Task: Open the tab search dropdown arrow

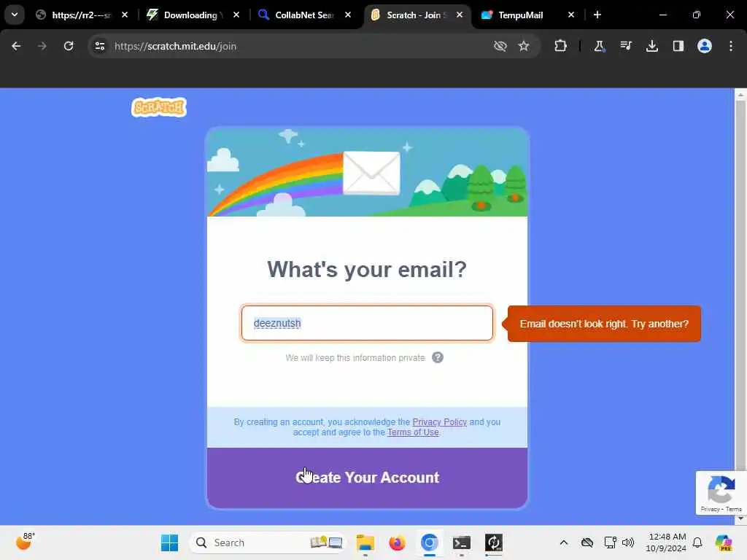Action: (15, 15)
